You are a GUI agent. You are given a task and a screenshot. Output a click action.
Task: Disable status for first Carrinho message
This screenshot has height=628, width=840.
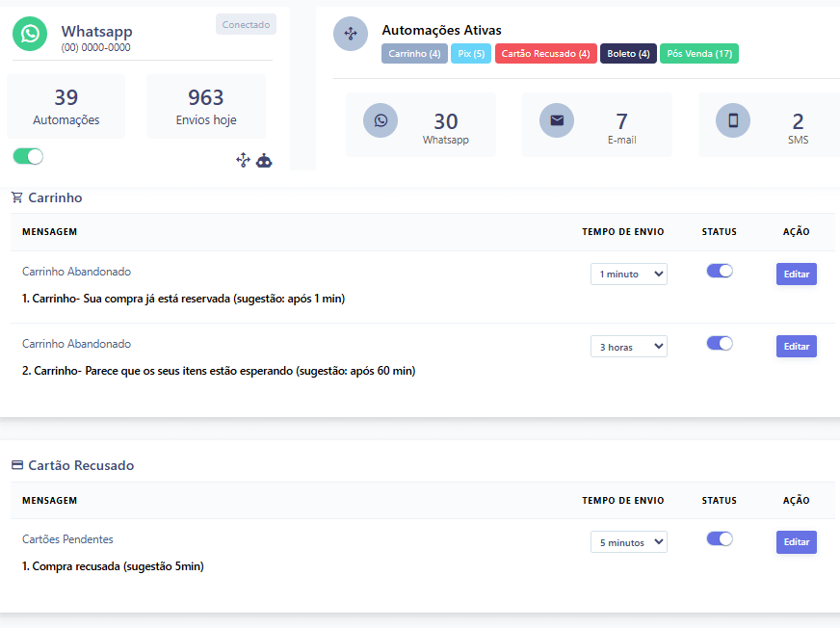click(x=720, y=271)
